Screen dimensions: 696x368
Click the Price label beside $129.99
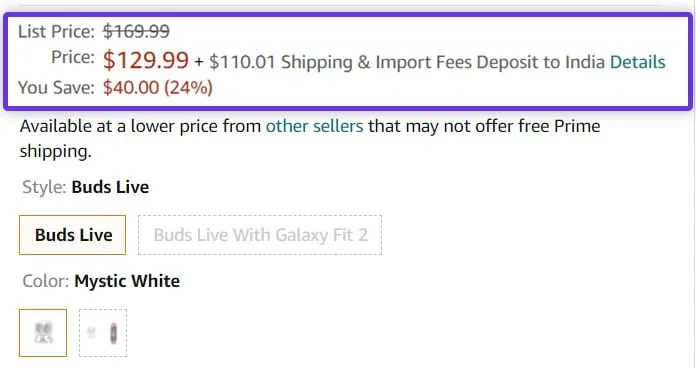coord(73,57)
